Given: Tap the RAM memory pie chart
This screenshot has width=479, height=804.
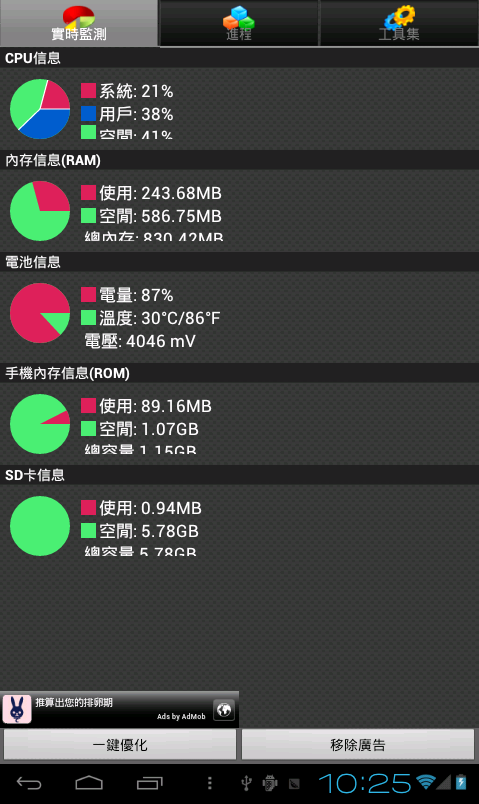Looking at the screenshot, I should (x=40, y=211).
